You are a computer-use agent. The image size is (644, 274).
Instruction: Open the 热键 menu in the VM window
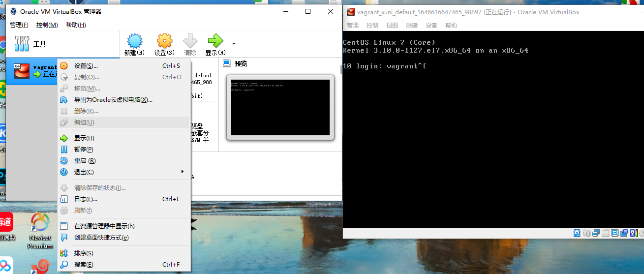[412, 26]
